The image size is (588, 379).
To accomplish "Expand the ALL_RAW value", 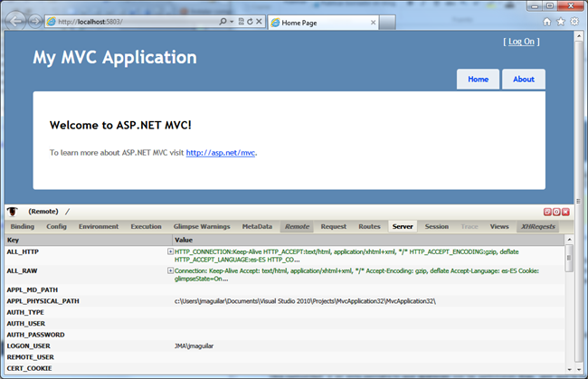I will (x=170, y=270).
